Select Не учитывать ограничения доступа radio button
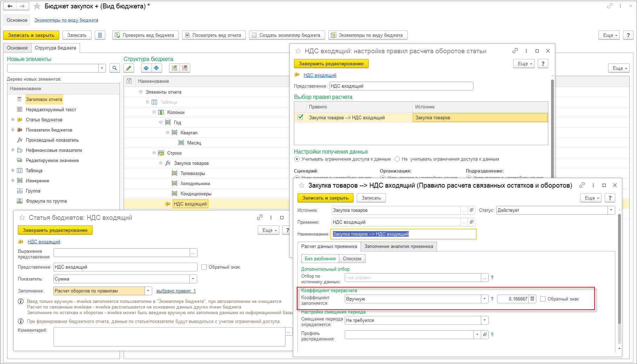Image resolution: width=637 pixels, height=364 pixels. [397, 159]
